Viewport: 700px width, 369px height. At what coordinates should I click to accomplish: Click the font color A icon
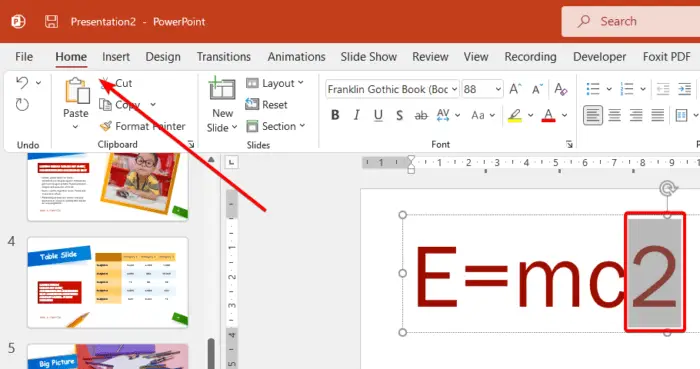tap(548, 116)
